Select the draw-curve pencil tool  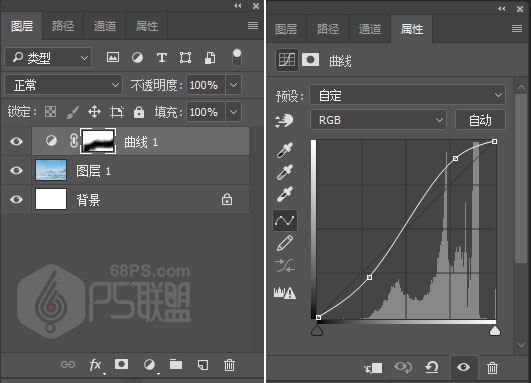pyautogui.click(x=284, y=243)
